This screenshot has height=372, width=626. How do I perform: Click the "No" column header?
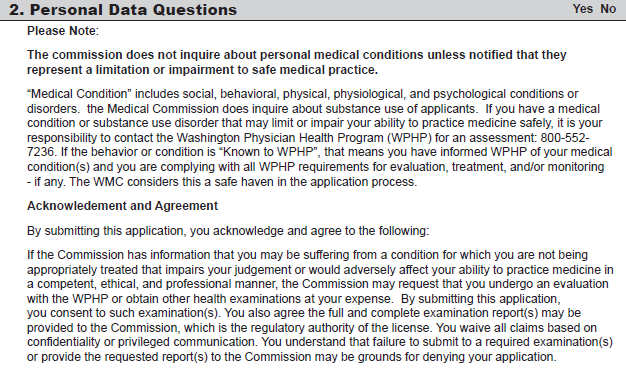click(608, 9)
